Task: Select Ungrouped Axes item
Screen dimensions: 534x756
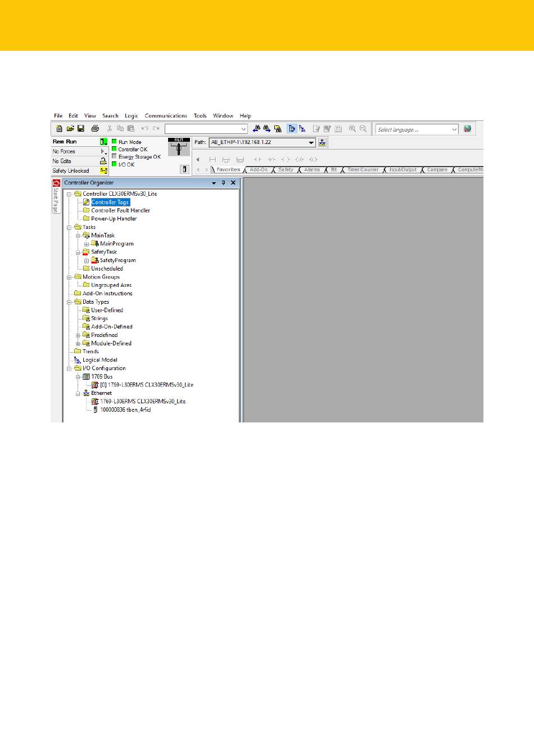Action: tap(111, 285)
